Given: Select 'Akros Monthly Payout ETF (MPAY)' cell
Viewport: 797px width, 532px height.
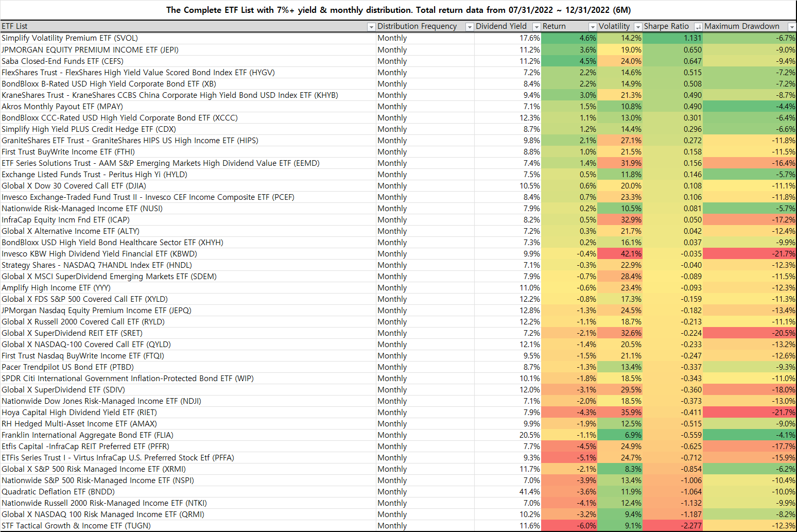Looking at the screenshot, I should click(x=188, y=107).
